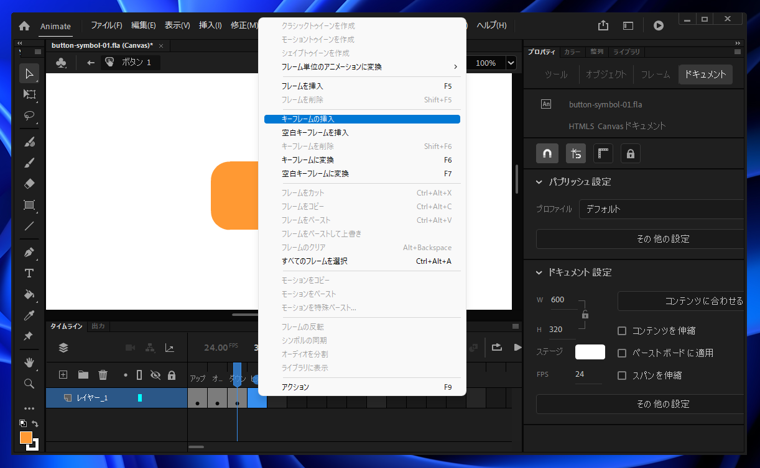Expand the フレーム単位のアニメーションに変換 submenu

pyautogui.click(x=362, y=67)
